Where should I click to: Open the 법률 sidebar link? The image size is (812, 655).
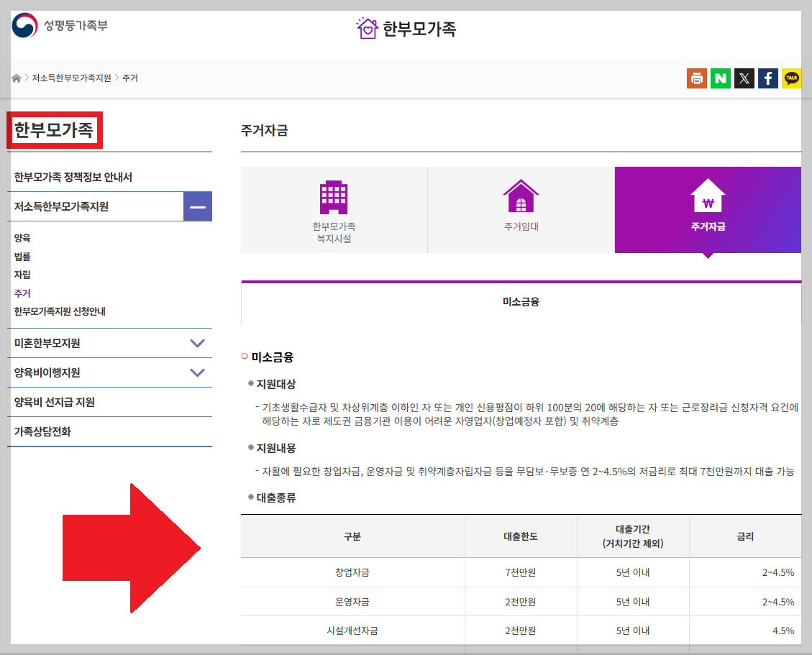[x=21, y=257]
